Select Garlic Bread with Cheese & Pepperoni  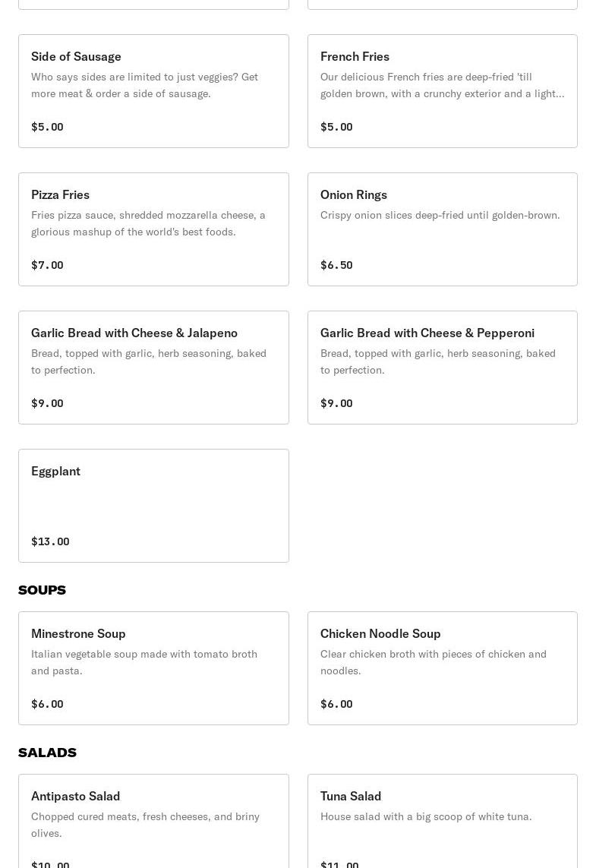[442, 368]
